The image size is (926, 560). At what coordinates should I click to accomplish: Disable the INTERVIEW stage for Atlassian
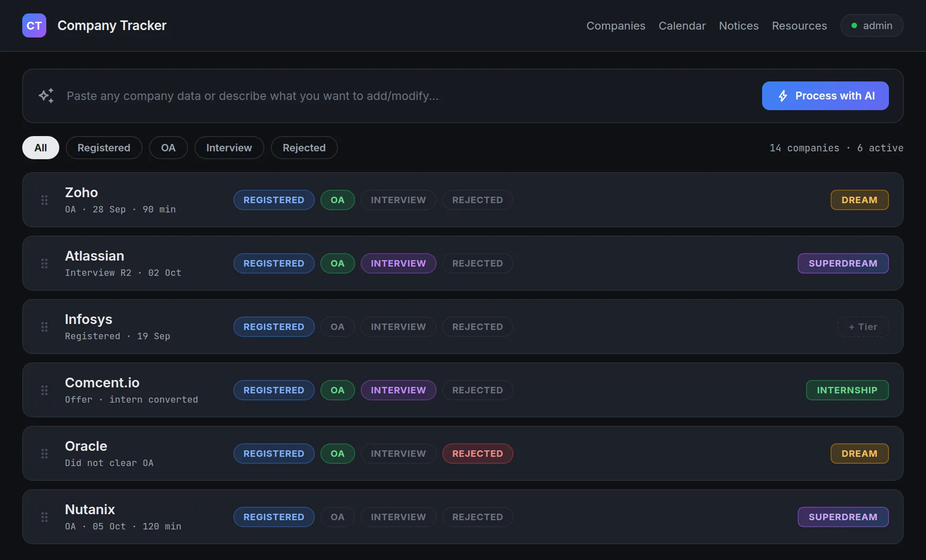point(398,263)
